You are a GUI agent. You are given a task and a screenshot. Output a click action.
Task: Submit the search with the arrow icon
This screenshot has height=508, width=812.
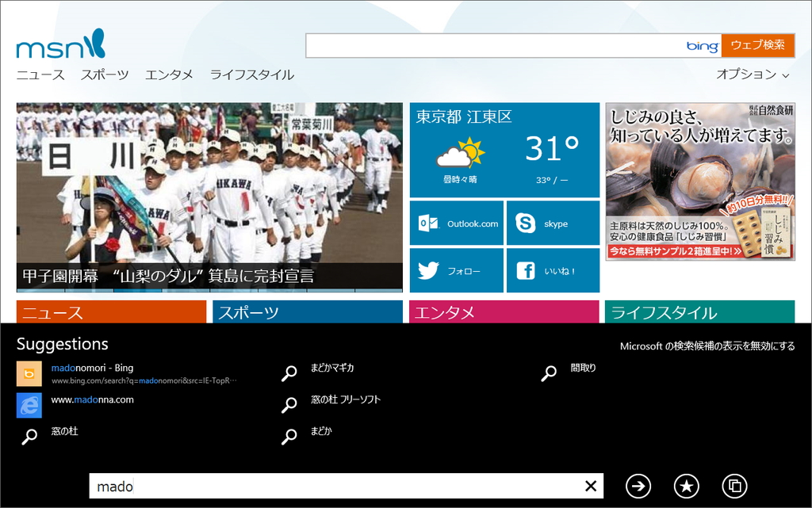coord(638,486)
